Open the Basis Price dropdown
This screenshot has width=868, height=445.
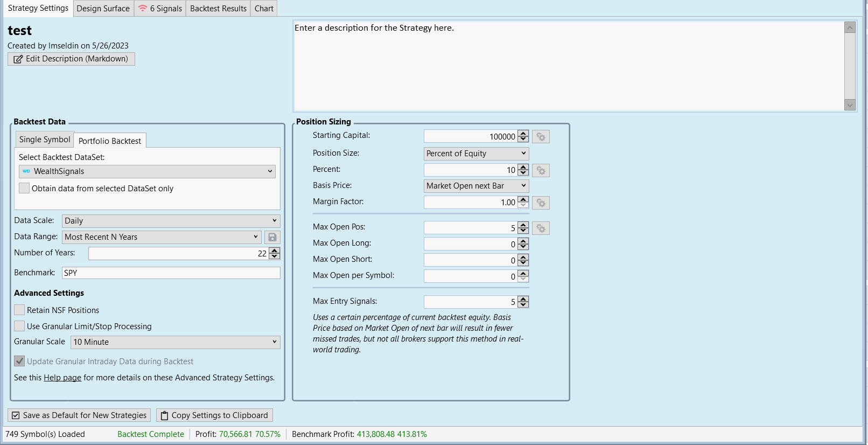(x=476, y=186)
